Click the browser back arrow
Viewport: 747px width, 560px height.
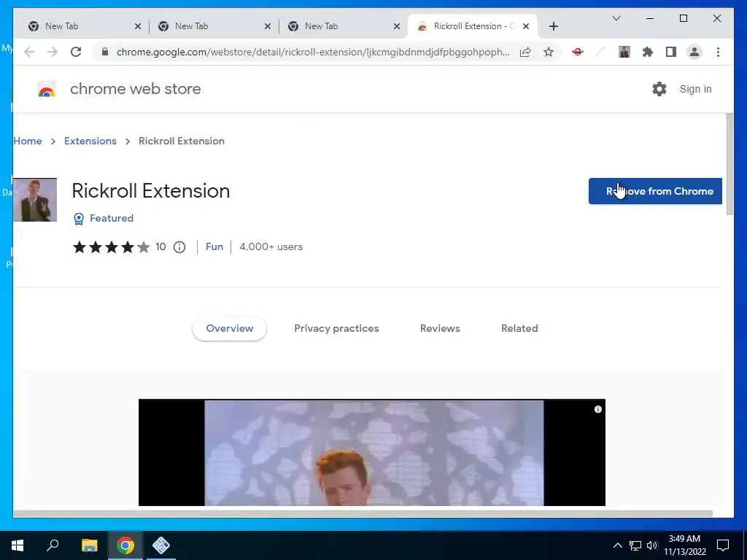click(29, 52)
